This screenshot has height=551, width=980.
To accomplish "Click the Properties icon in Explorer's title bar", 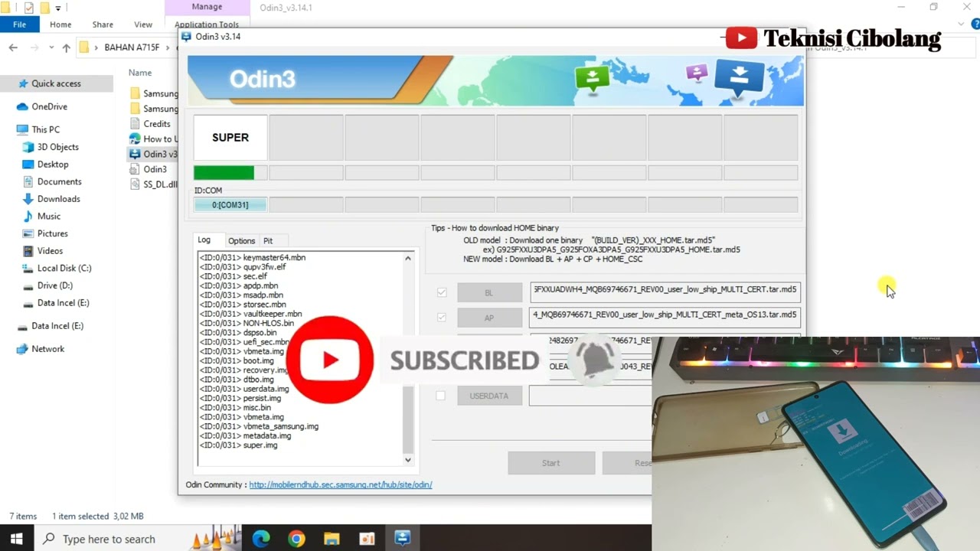I will coord(29,8).
